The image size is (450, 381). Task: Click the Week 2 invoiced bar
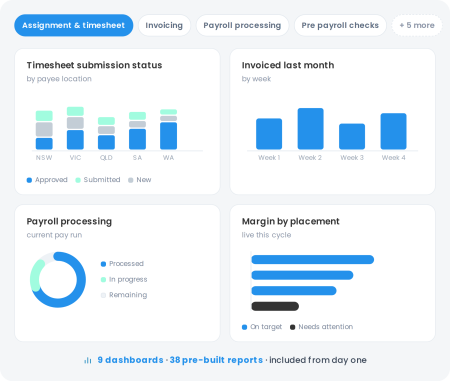[x=310, y=129]
